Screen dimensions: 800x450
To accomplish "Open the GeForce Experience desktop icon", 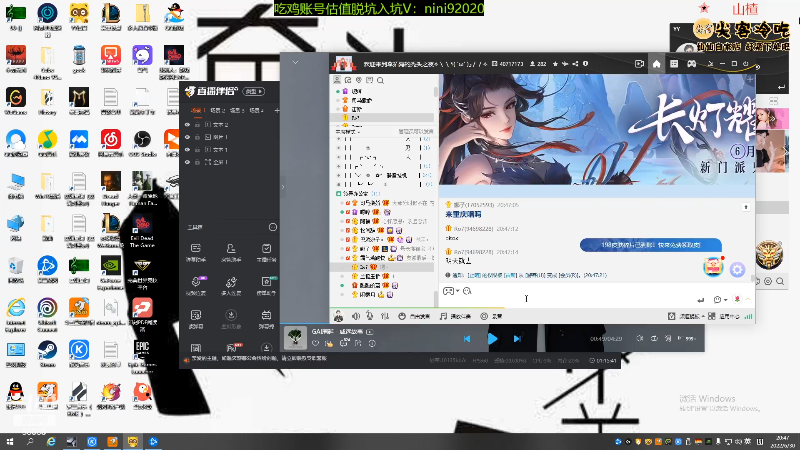I will tap(111, 272).
